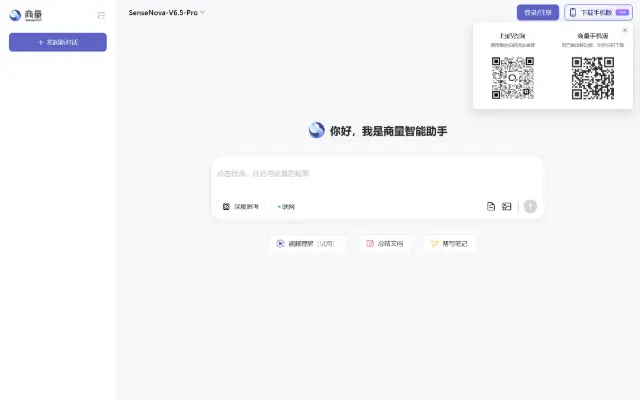Click the round send arrow button
Viewport: 640px width, 400px height.
click(530, 206)
